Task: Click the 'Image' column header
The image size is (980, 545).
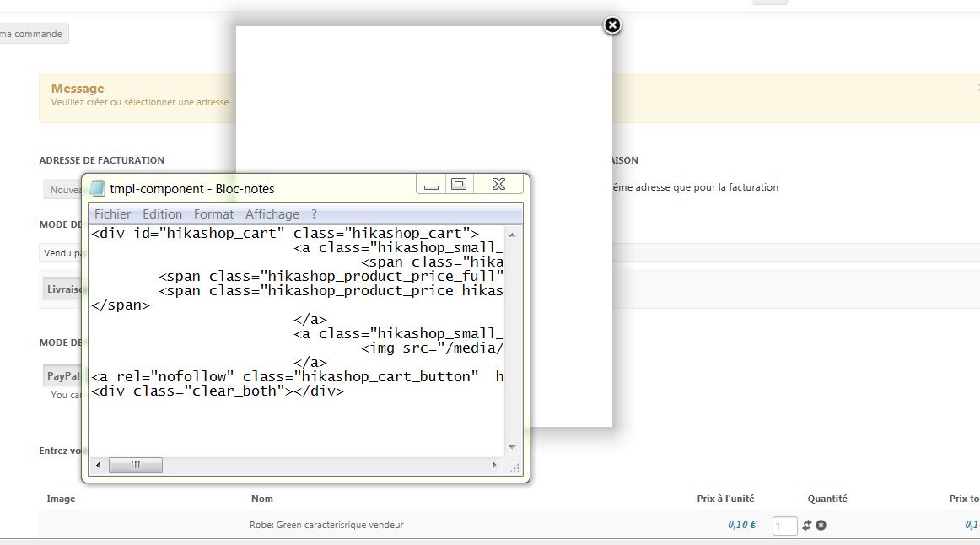Action: point(61,499)
